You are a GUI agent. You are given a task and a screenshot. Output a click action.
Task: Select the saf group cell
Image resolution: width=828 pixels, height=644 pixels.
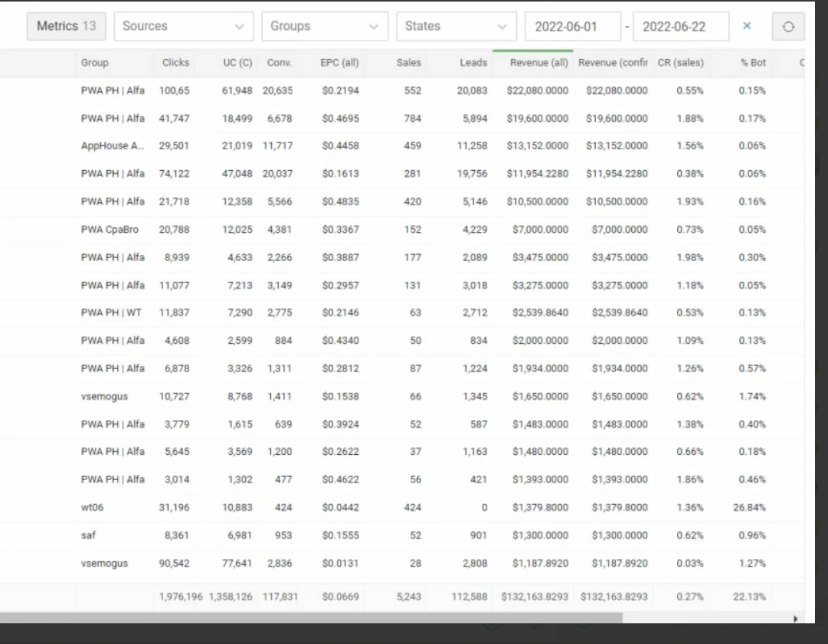(88, 535)
